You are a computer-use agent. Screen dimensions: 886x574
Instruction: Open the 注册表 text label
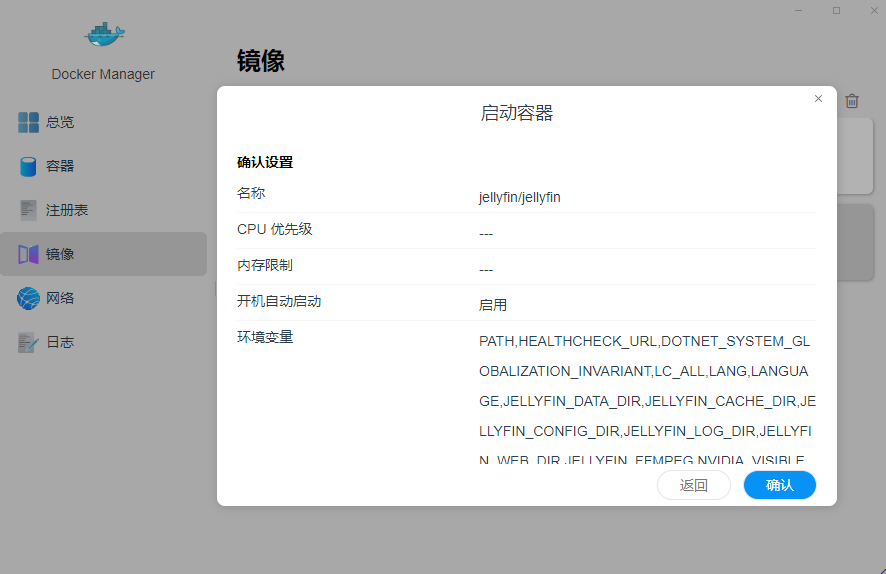[67, 210]
